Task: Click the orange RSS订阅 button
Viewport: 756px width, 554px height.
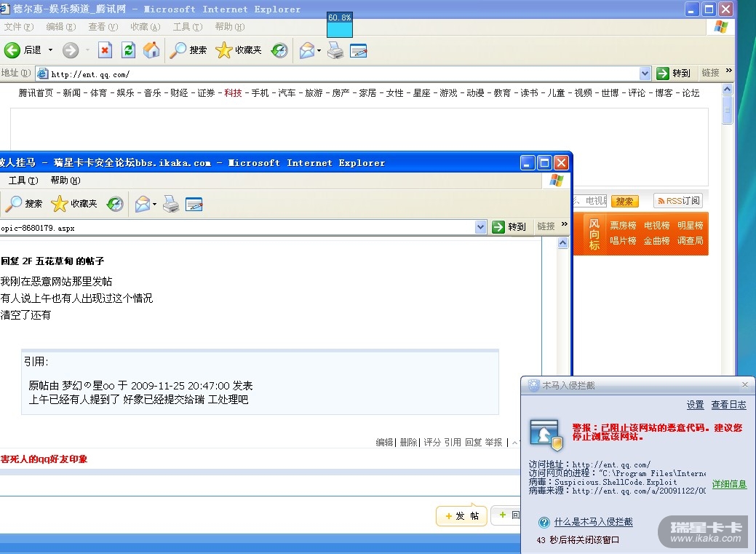Action: (x=678, y=201)
